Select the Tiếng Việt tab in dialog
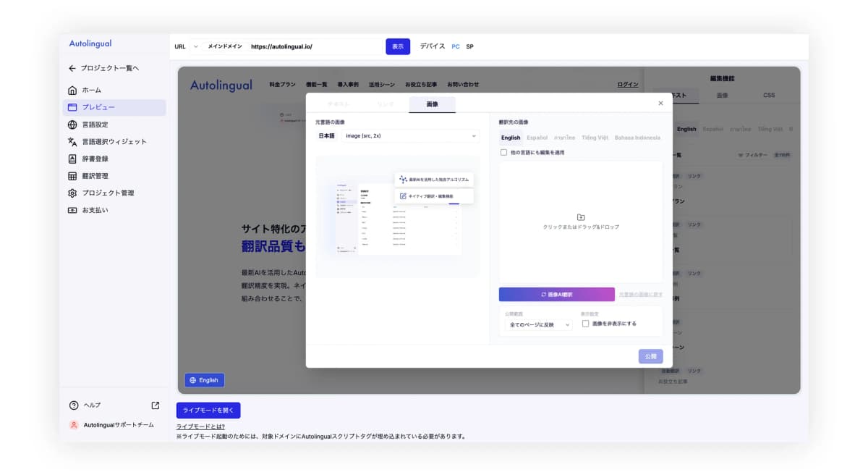 pos(595,138)
